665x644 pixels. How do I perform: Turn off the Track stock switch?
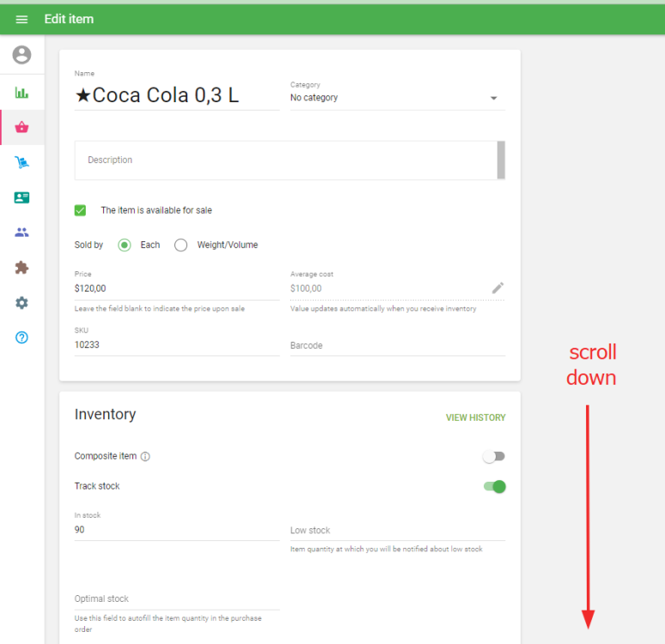click(x=494, y=487)
